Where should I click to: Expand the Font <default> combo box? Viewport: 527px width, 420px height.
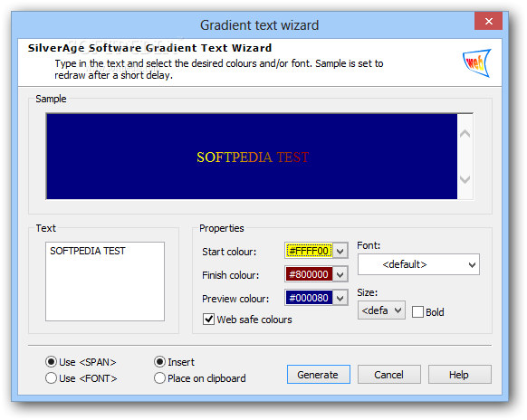point(418,264)
